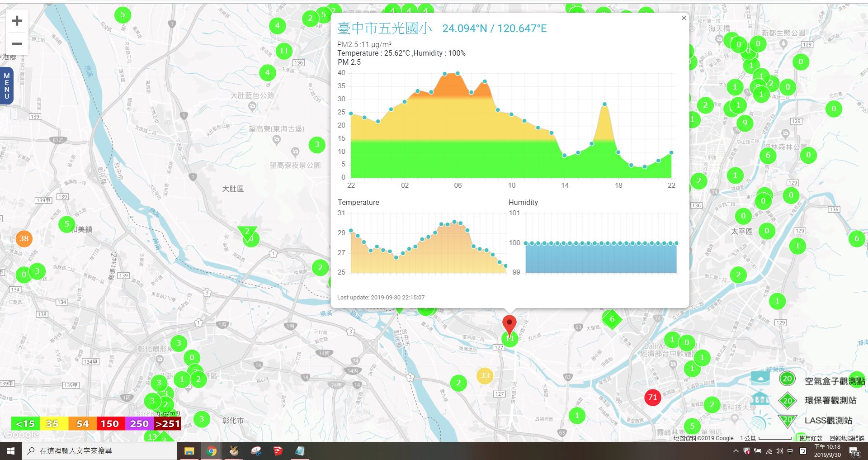
Task: Click the 空氣盒子觀測點 cloud box icon
Action: tap(759, 378)
